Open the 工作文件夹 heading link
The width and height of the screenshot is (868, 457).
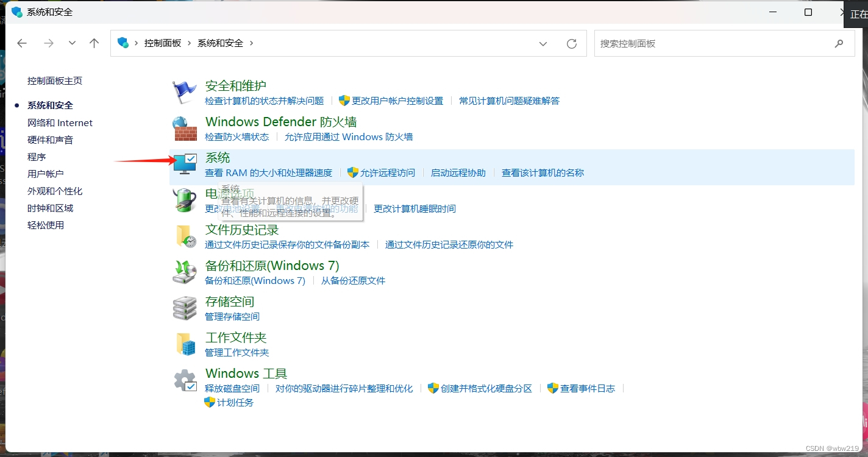pos(236,338)
